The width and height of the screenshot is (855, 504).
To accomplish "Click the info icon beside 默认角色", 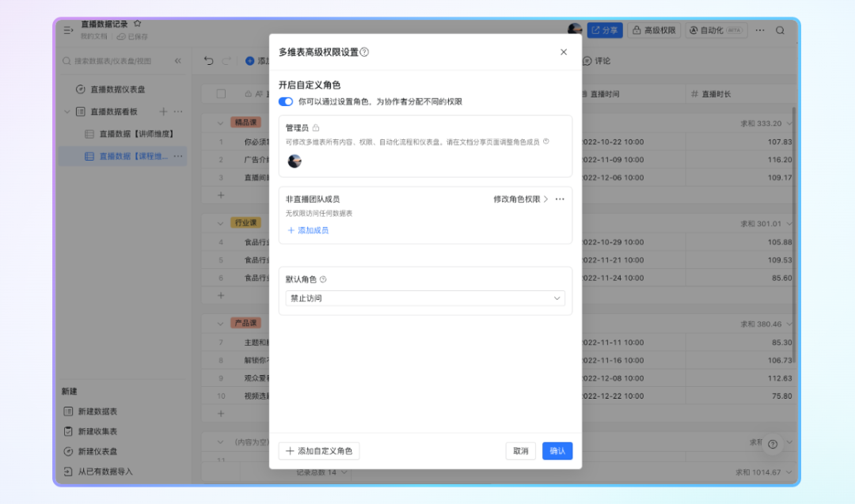I will (x=323, y=279).
